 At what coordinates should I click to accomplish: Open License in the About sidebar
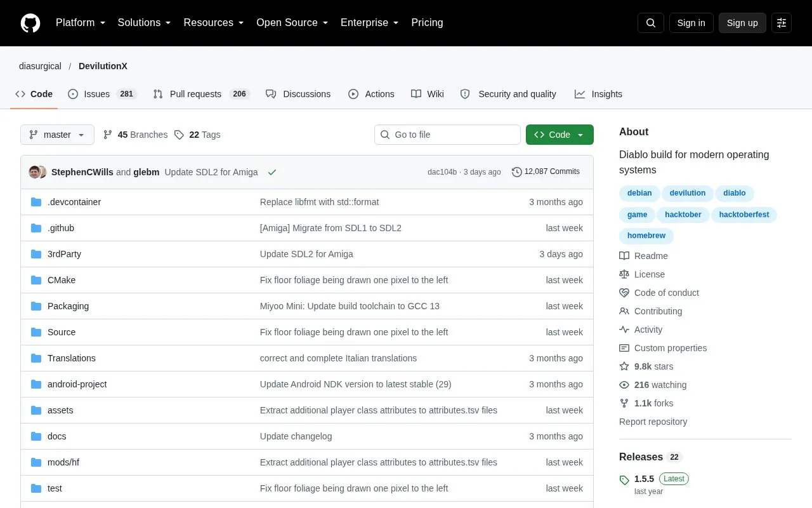click(x=642, y=274)
